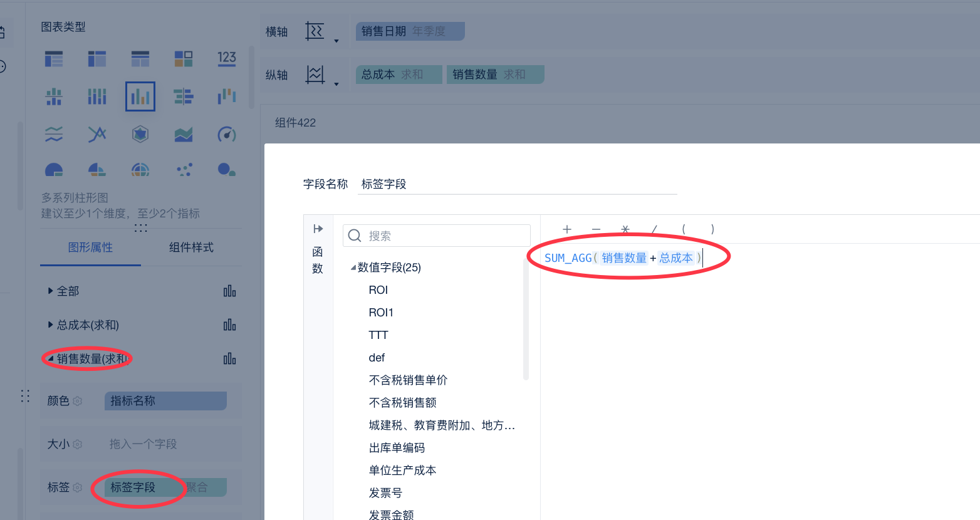Screen dimensions: 980x520
Task: Insert the multiply operator
Action: point(625,229)
